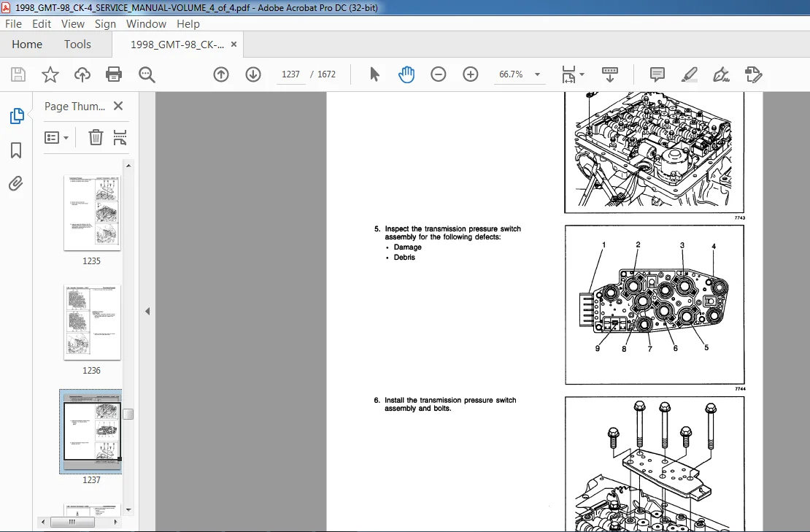810x532 pixels.
Task: Click thumbnail label 1235
Action: pyautogui.click(x=91, y=261)
